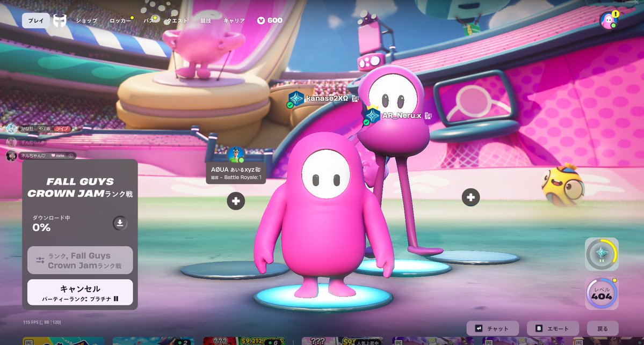The width and height of the screenshot is (644, 345).
Task: Click the Enter key icon on チャット
Action: coord(479,328)
